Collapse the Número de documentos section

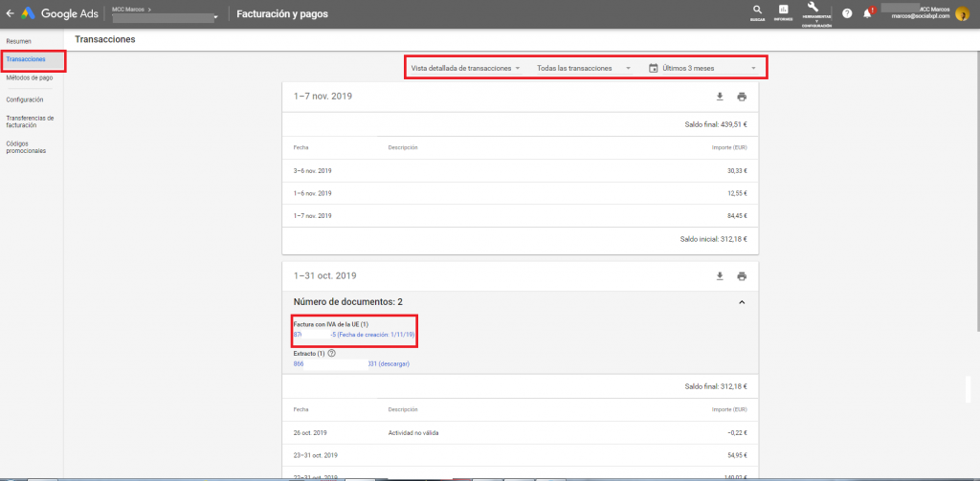742,302
